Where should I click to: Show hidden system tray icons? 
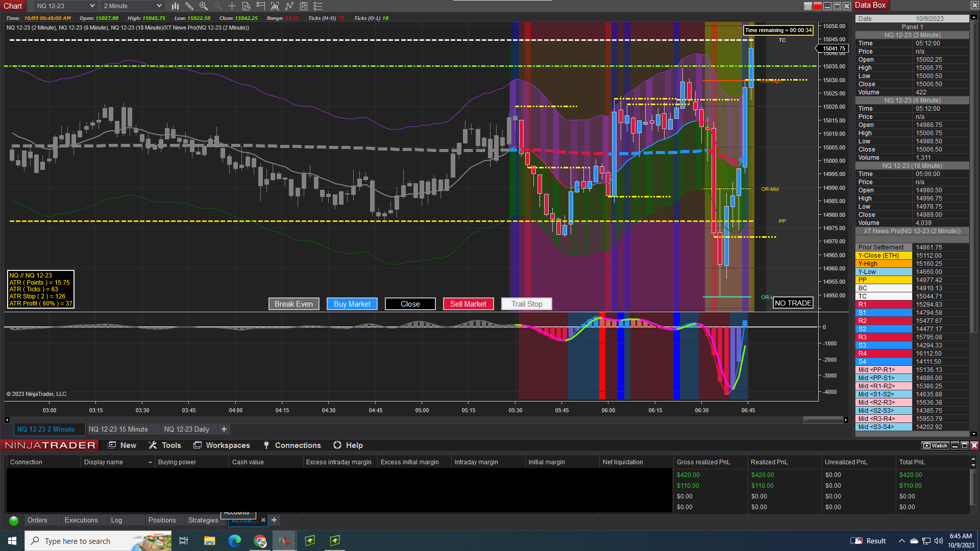[x=902, y=541]
